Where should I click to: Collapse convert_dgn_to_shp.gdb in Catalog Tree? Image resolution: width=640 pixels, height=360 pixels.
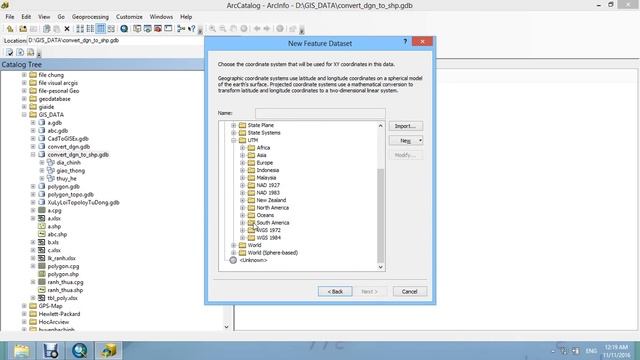tap(33, 155)
